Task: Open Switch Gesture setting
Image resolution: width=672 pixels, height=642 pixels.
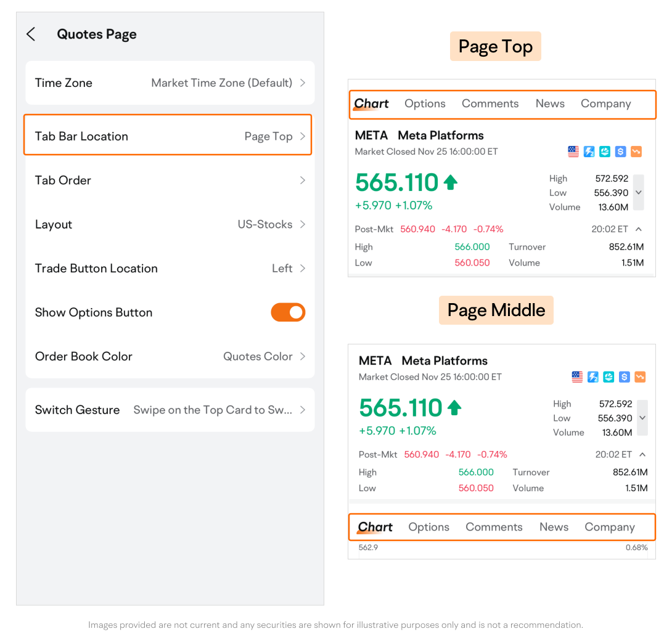Action: tap(170, 410)
